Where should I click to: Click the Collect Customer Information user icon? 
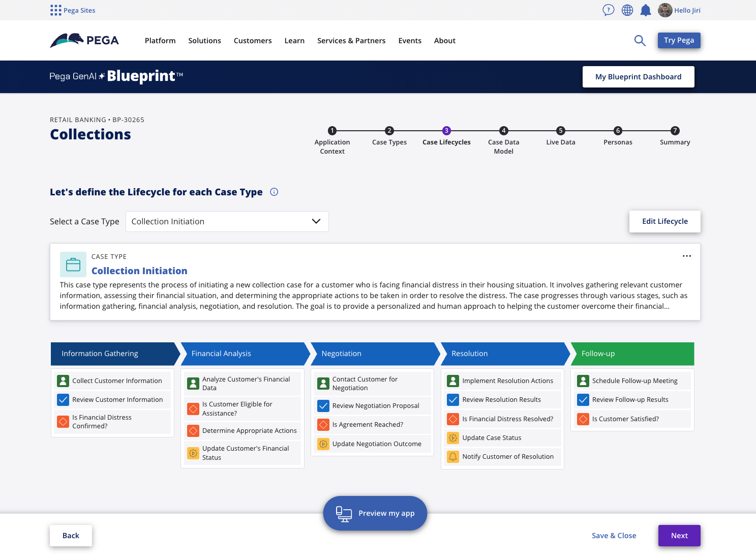point(63,380)
